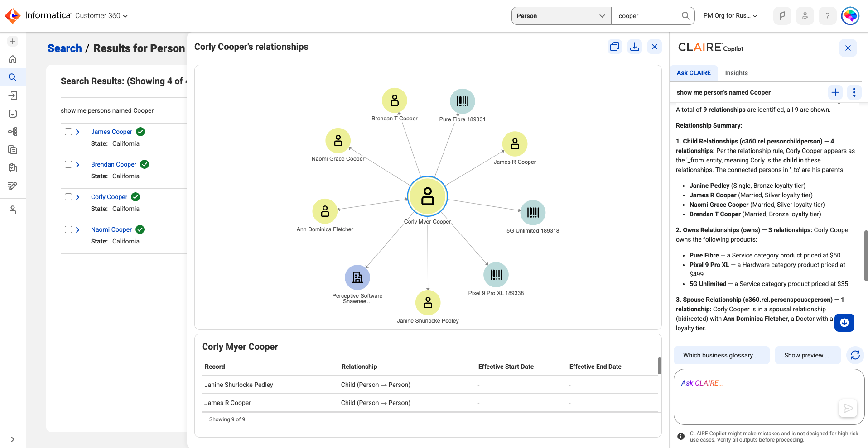Open the help question mark icon
868x448 pixels.
pos(828,16)
